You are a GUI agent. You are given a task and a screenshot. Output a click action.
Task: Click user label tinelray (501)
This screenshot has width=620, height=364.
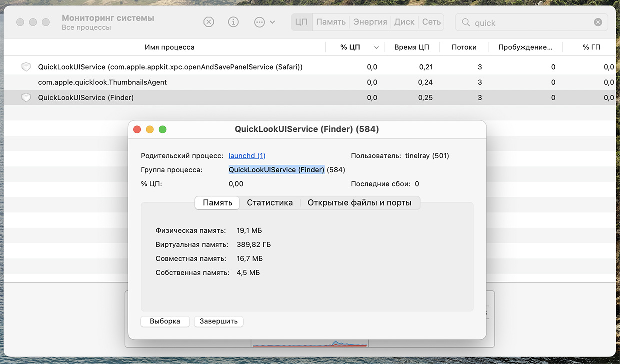click(427, 156)
